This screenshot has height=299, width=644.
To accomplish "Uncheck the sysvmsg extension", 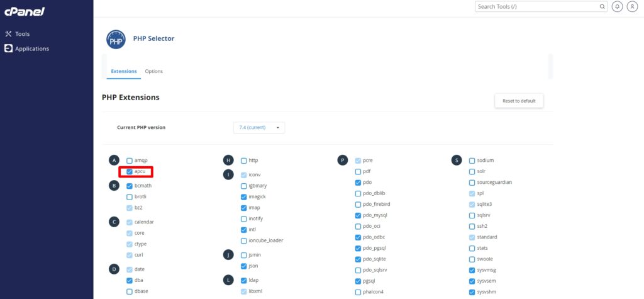I will [472, 270].
